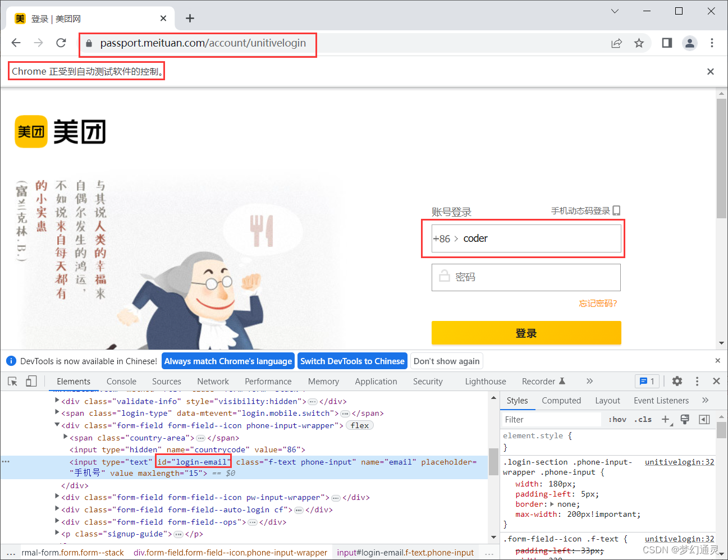This screenshot has width=728, height=560.
Task: Switch to the Network panel in DevTools
Action: [213, 381]
